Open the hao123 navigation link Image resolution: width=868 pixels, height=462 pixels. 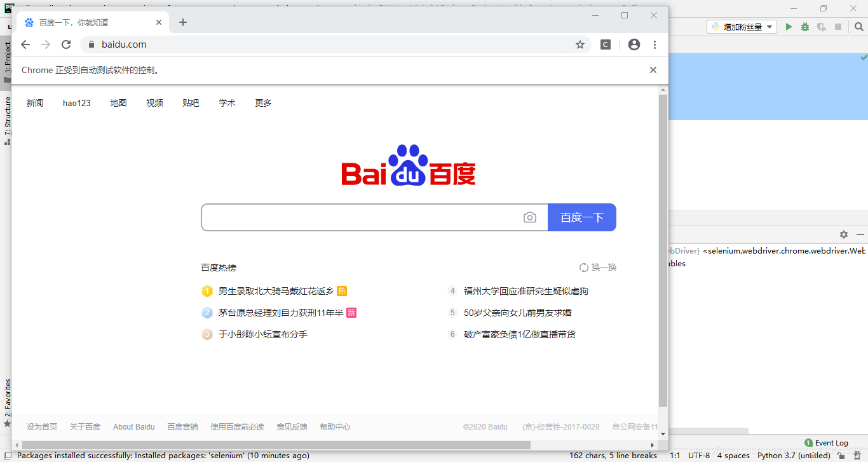(77, 103)
